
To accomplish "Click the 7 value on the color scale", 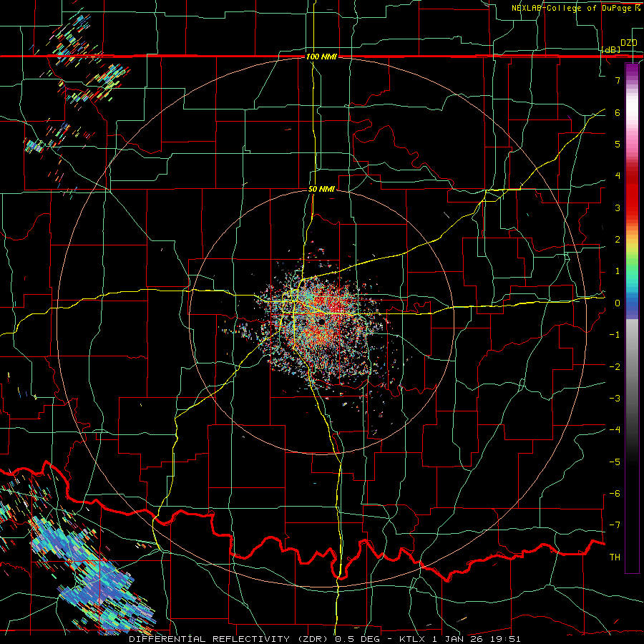I will [x=618, y=80].
